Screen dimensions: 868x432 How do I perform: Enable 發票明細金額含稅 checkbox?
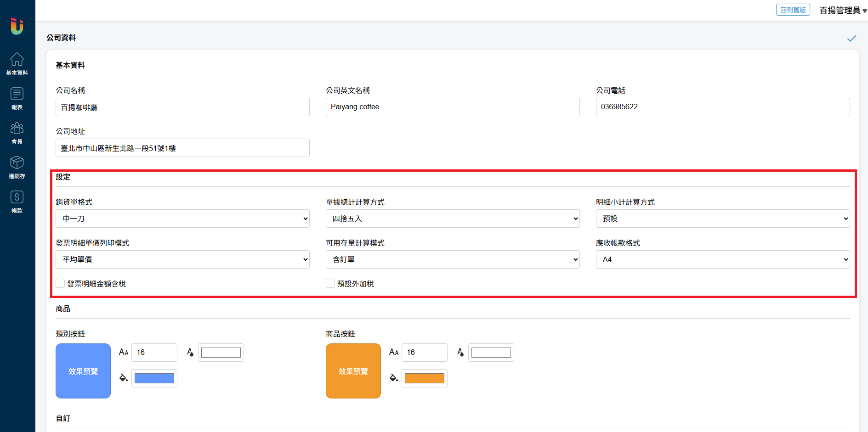(x=60, y=283)
